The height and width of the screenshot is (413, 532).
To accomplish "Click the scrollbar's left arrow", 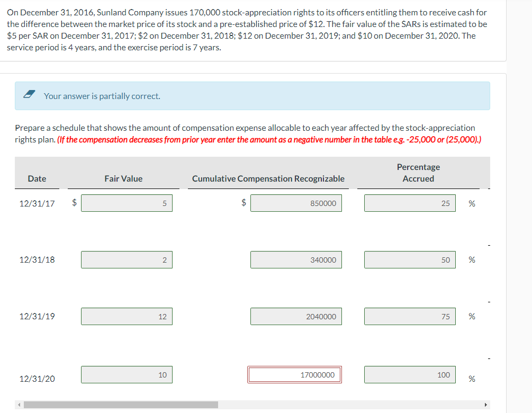I will tap(19, 405).
